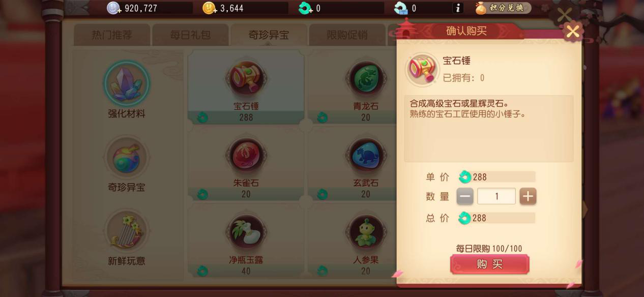Confirm purchase with 购买 button
The image size is (644, 297).
click(x=489, y=264)
